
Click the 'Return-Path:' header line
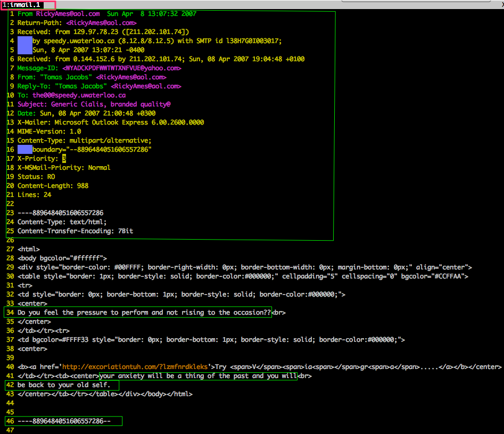coord(77,23)
